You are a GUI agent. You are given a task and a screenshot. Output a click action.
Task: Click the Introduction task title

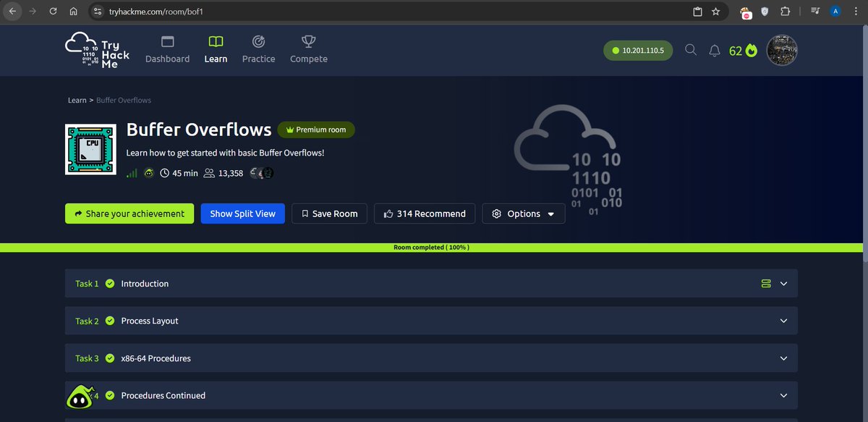[145, 284]
